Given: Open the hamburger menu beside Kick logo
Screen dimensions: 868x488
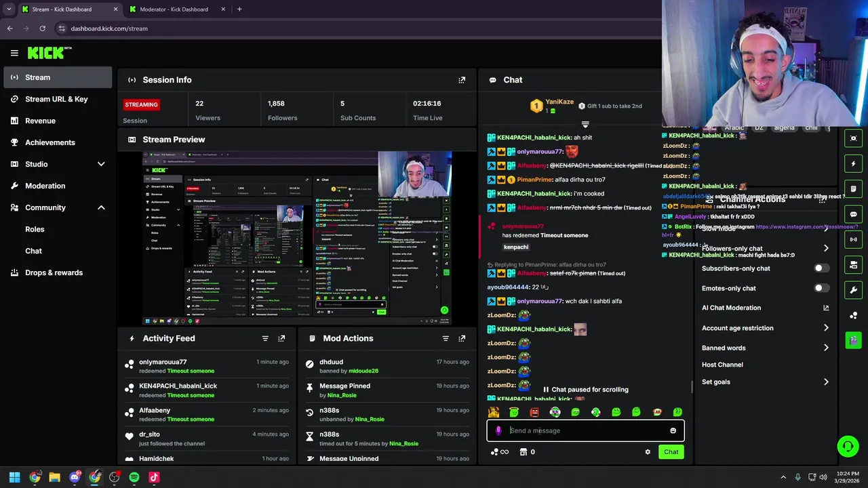Looking at the screenshot, I should coord(14,53).
